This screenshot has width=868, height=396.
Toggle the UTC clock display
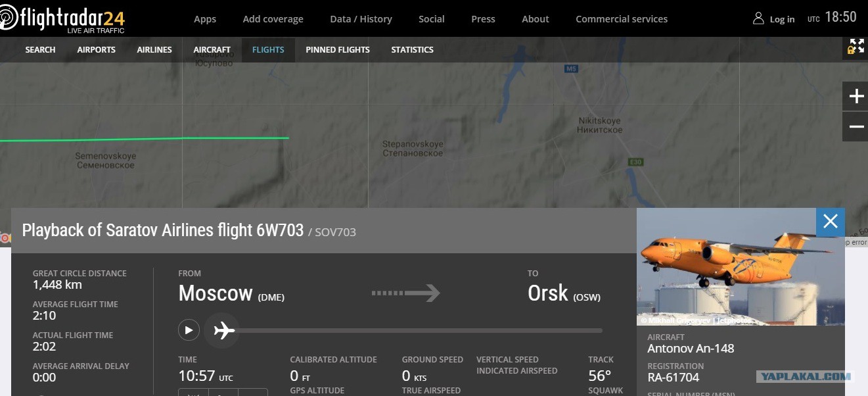tap(833, 18)
